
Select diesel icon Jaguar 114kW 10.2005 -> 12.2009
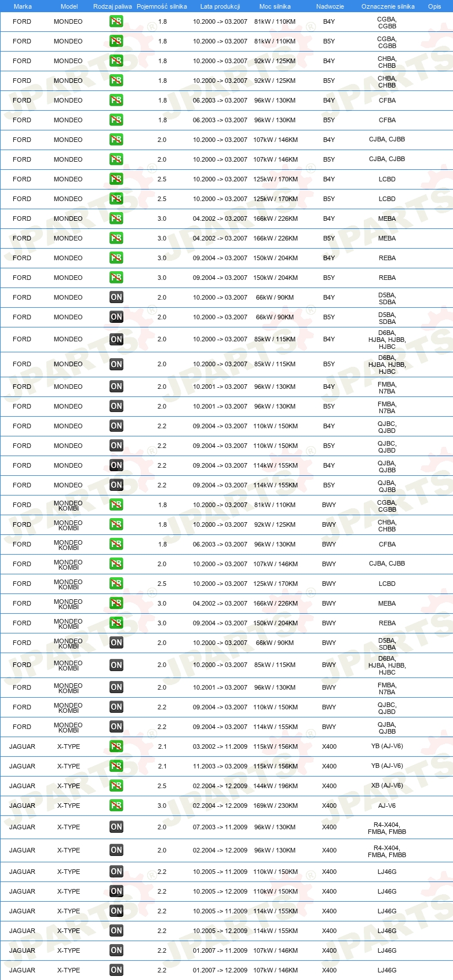tap(116, 931)
